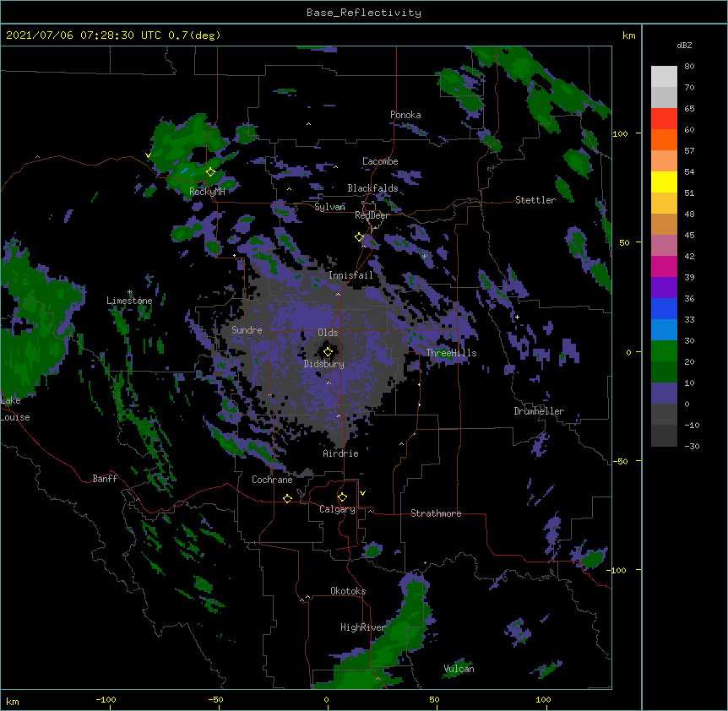
Task: Click the Sylvan city label
Action: pos(329,207)
